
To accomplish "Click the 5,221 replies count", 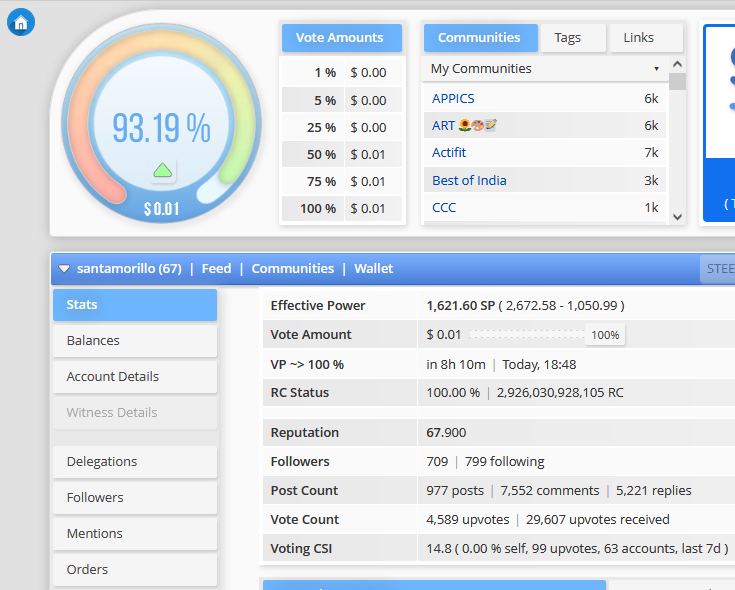I will pyautogui.click(x=653, y=491).
